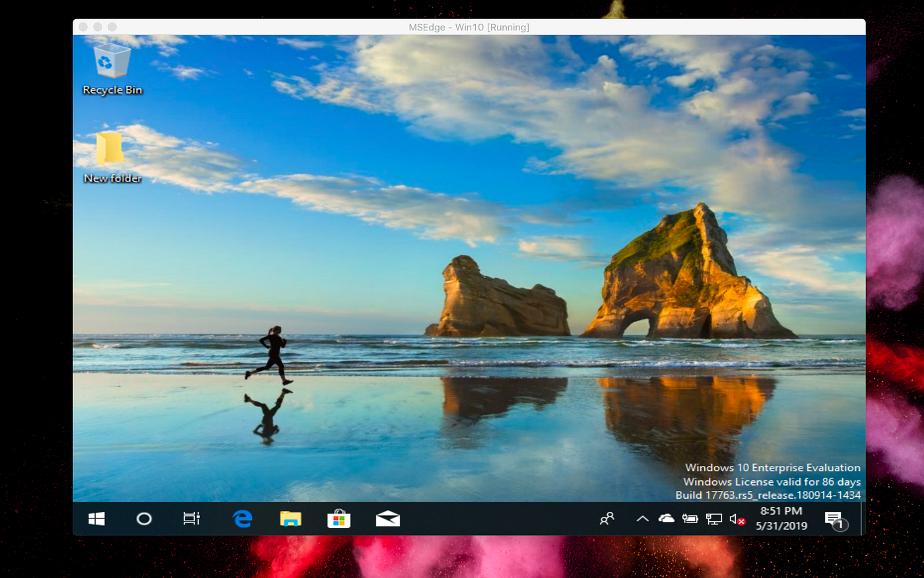Open OneDrive cloud tray icon
Image resolution: width=924 pixels, height=578 pixels.
click(667, 519)
